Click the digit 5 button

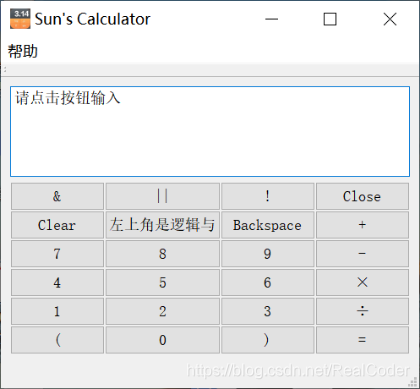tap(163, 282)
